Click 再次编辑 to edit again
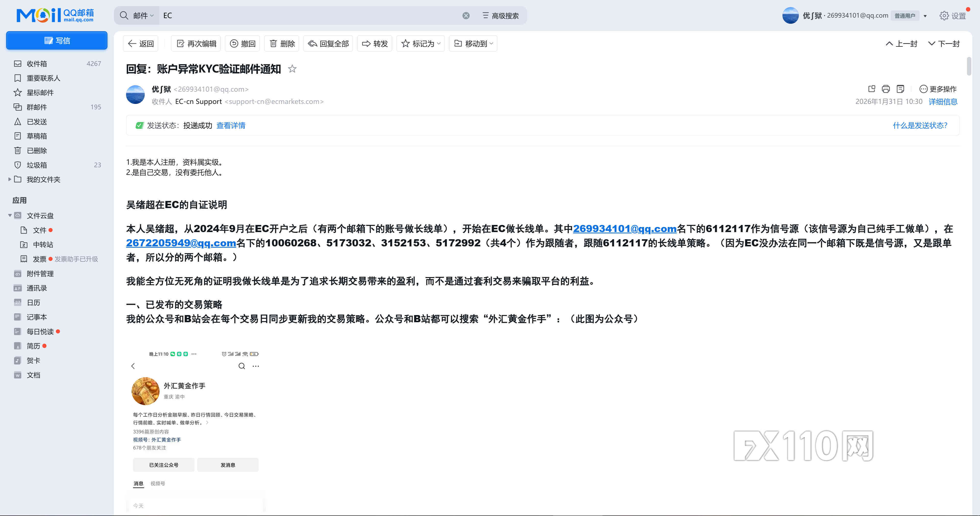The width and height of the screenshot is (980, 516). (x=196, y=44)
